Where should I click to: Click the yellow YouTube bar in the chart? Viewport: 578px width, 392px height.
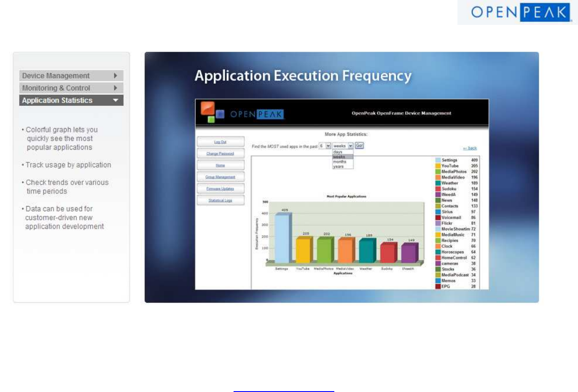point(304,250)
